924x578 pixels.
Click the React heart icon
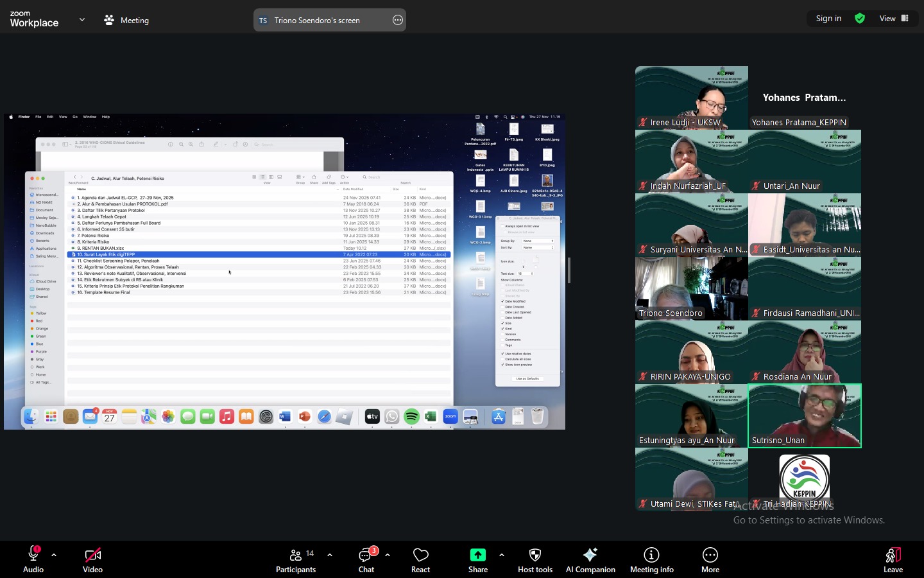(x=420, y=555)
